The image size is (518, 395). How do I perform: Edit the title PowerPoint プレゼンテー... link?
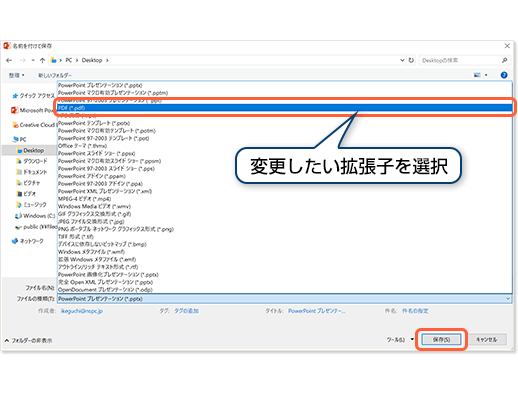pyautogui.click(x=317, y=311)
